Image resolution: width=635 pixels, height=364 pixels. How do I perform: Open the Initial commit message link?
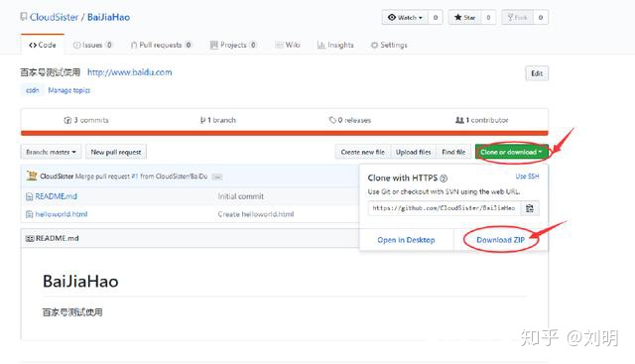pos(240,196)
